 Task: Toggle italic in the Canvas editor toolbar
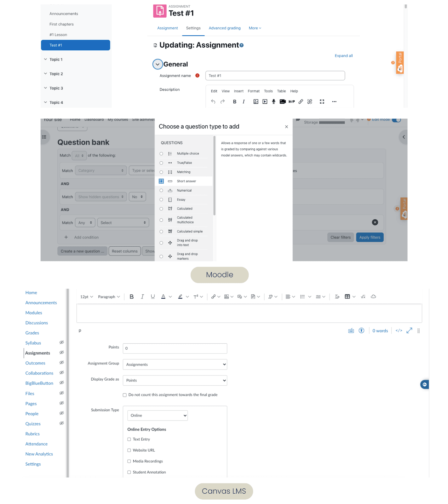click(x=142, y=297)
